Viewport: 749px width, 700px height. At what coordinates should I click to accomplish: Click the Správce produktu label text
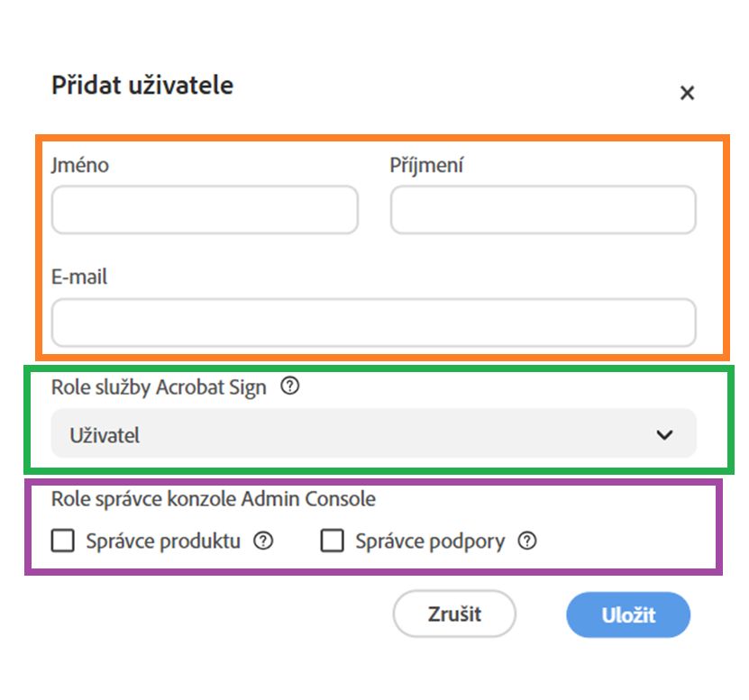(163, 541)
